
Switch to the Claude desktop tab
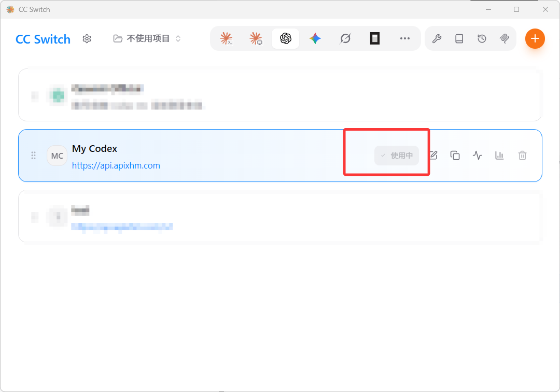(256, 38)
